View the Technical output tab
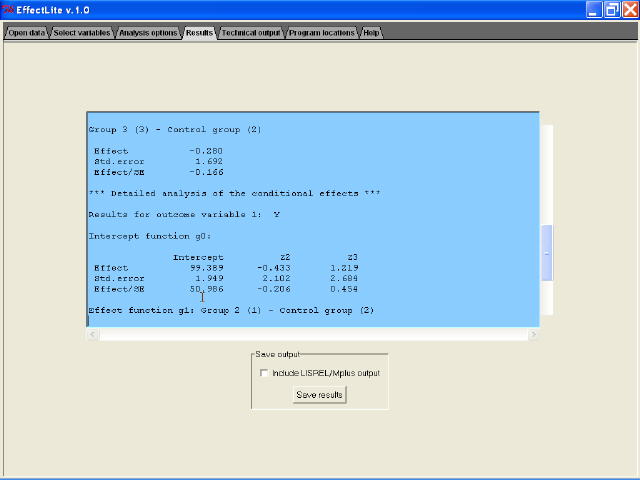Image resolution: width=640 pixels, height=480 pixels. [251, 33]
